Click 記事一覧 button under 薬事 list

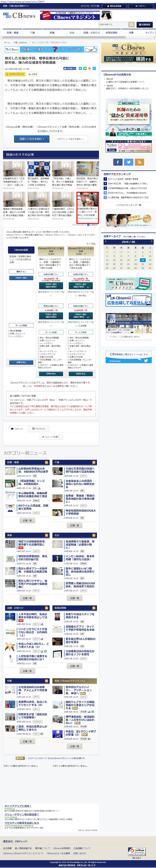point(27,598)
